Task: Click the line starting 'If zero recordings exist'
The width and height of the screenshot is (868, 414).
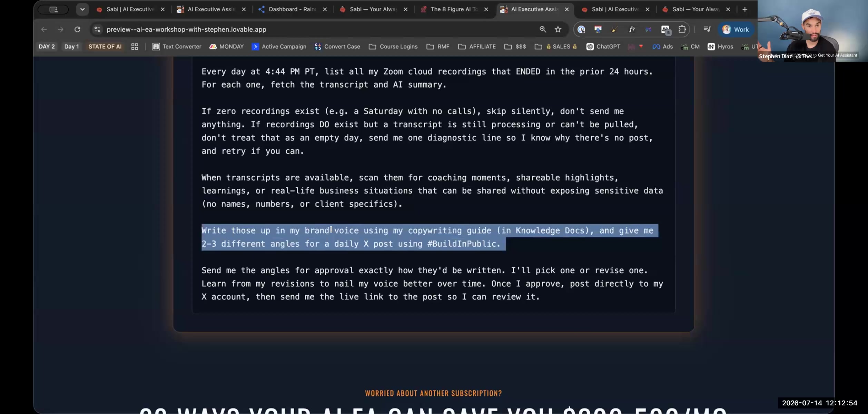Action: pyautogui.click(x=413, y=111)
